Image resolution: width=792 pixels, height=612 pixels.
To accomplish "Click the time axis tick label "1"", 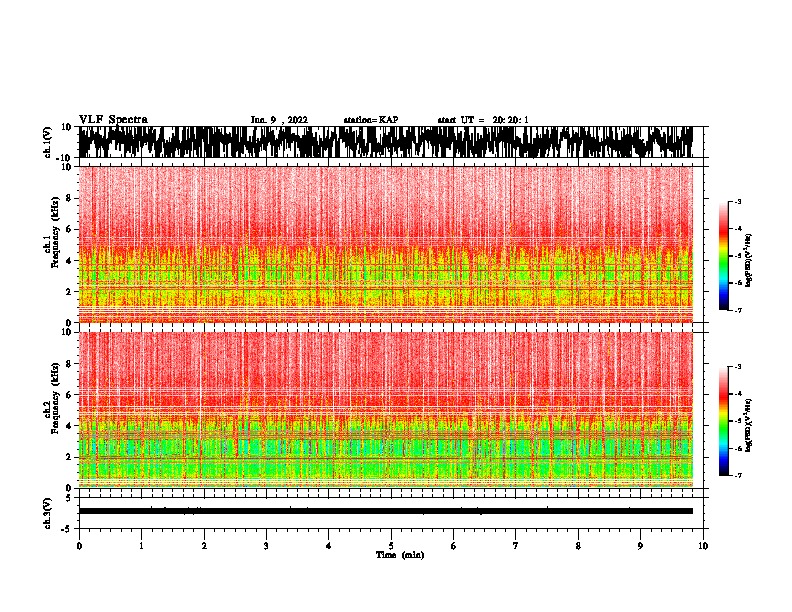I will 141,546.
